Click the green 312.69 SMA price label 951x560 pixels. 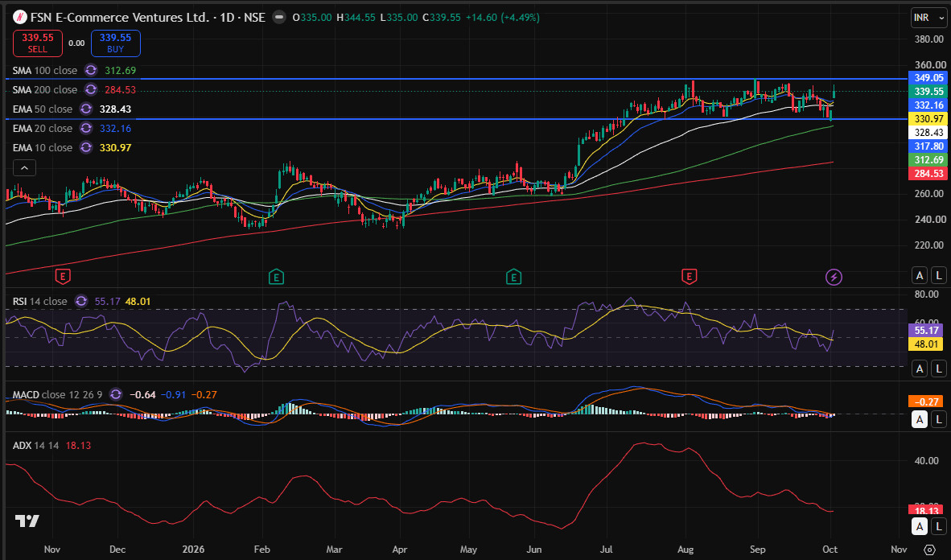[x=928, y=160]
